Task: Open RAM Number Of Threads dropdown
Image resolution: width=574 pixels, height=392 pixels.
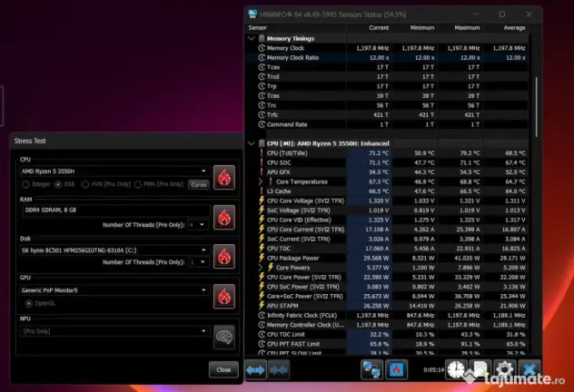Action: 198,225
